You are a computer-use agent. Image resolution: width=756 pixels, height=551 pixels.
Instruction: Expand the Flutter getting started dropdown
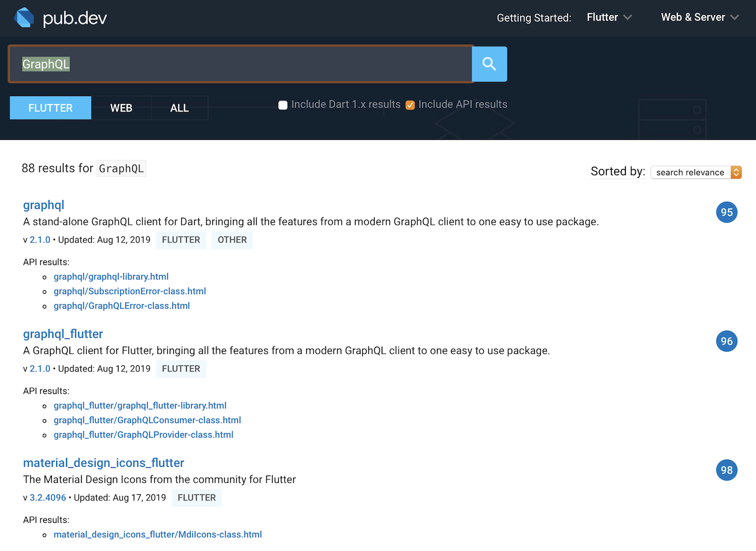609,18
